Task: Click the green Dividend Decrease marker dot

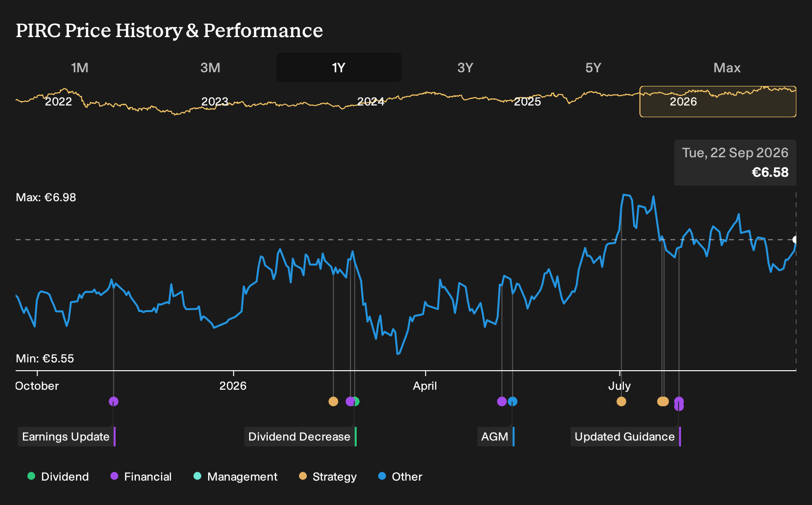Action: pos(356,401)
